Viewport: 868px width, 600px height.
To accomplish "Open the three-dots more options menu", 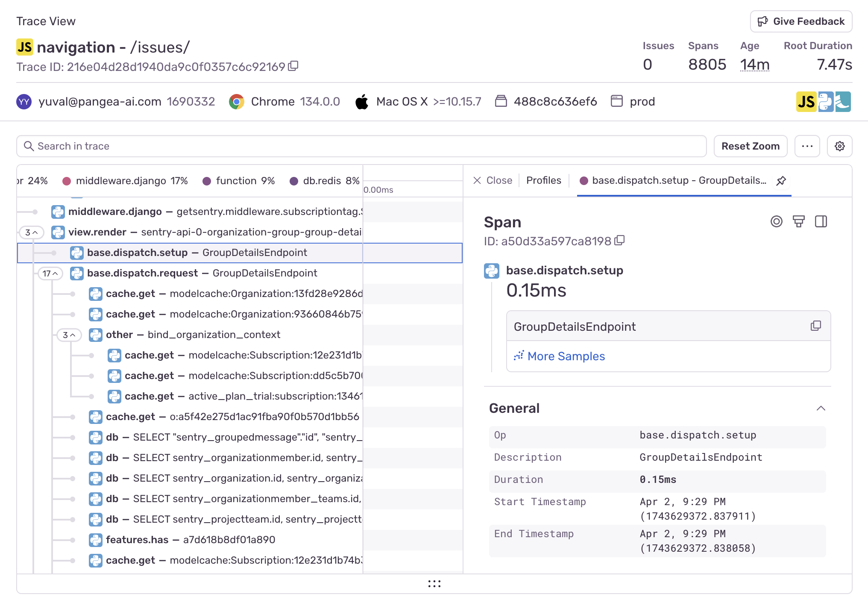I will pos(807,146).
